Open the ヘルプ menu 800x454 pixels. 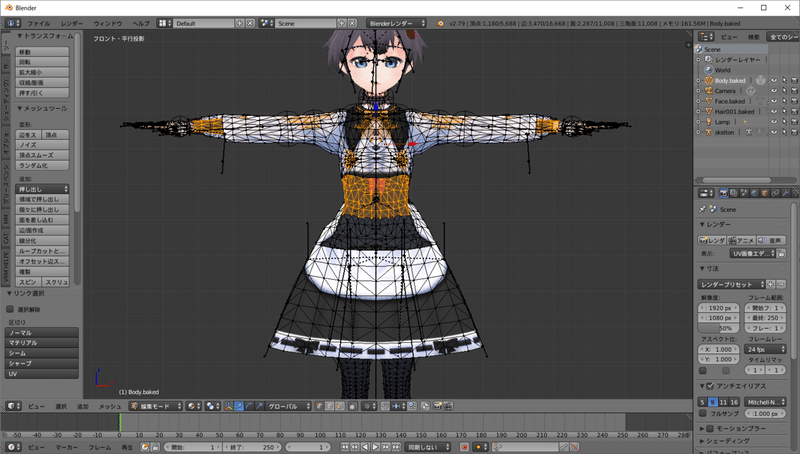click(x=141, y=23)
